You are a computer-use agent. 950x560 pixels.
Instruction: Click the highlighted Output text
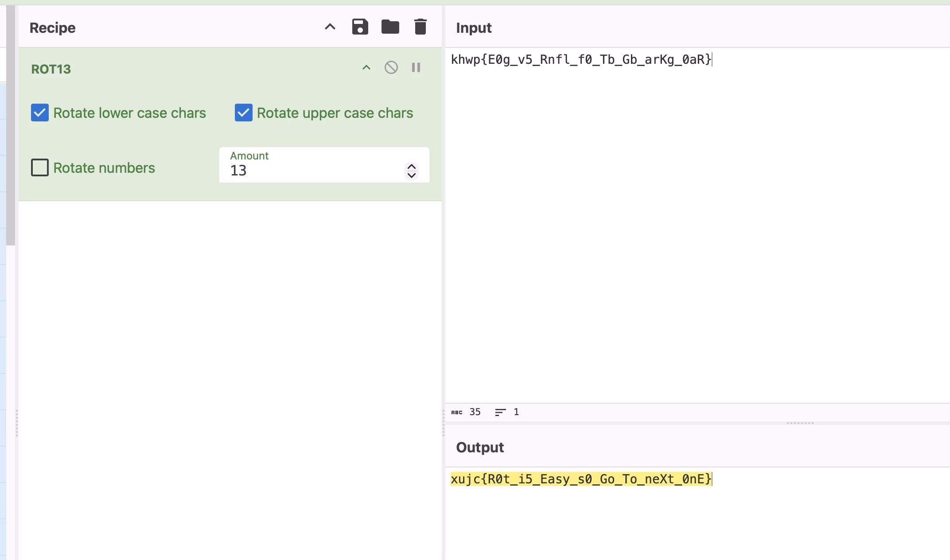point(580,479)
